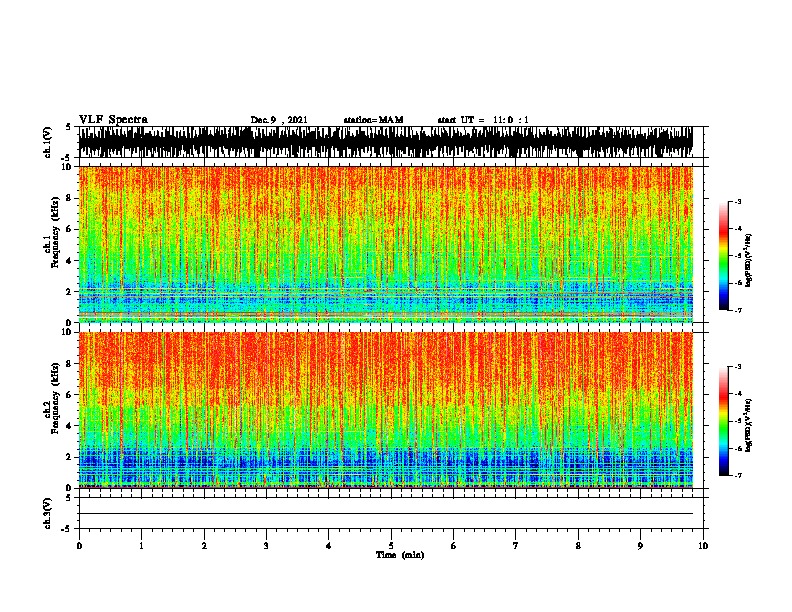Click the ch.2 spectrogram color scale bar
This screenshot has height=612, width=792.
click(723, 421)
